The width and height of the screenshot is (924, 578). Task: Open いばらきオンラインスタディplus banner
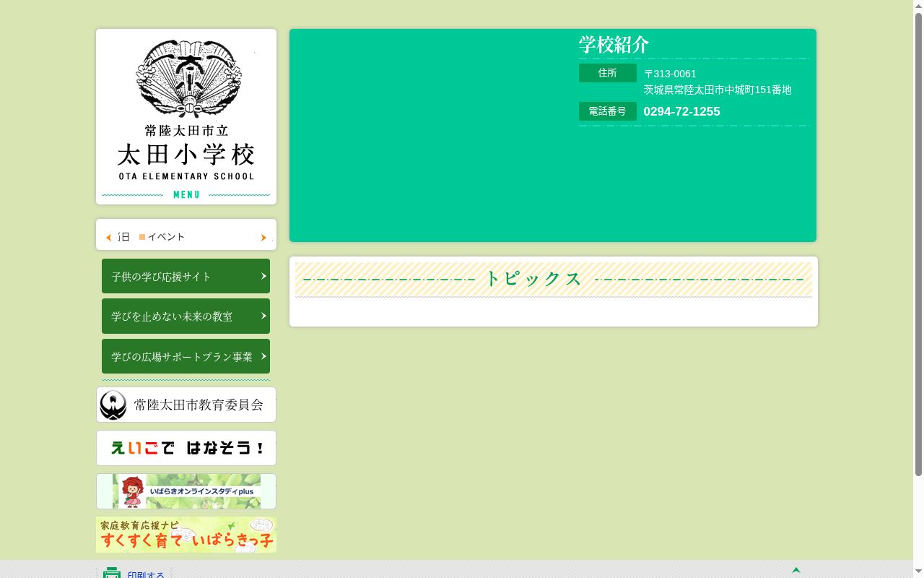(186, 491)
